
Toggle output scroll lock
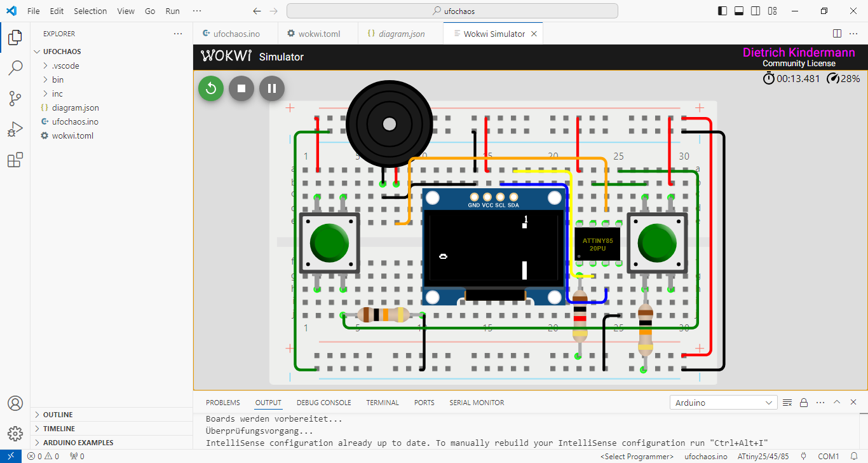(x=804, y=403)
